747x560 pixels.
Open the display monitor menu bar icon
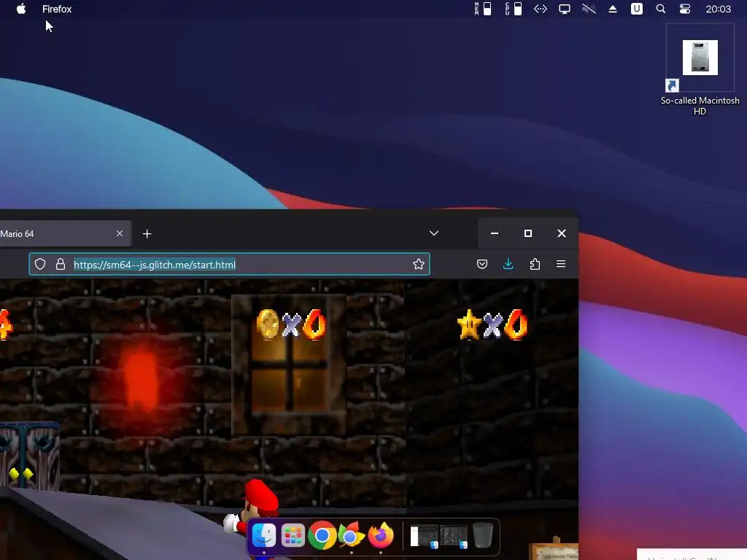[565, 9]
